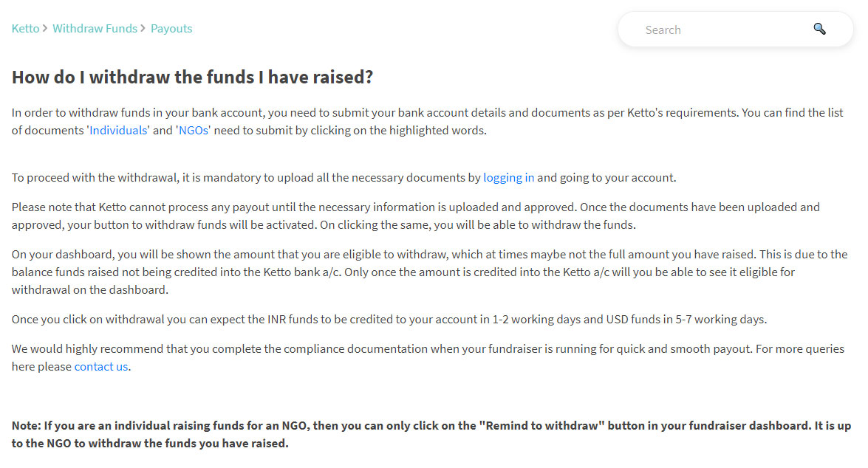Click the chevron after Withdraw Funds breadcrumb

tap(143, 28)
